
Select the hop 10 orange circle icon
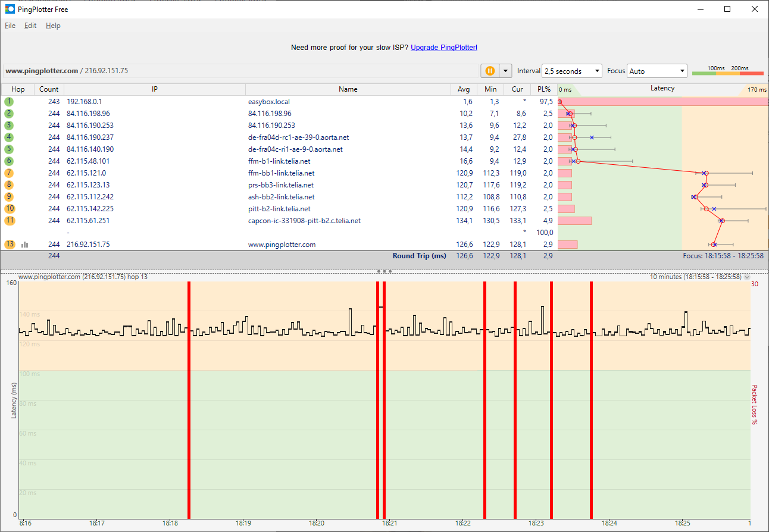coord(10,209)
